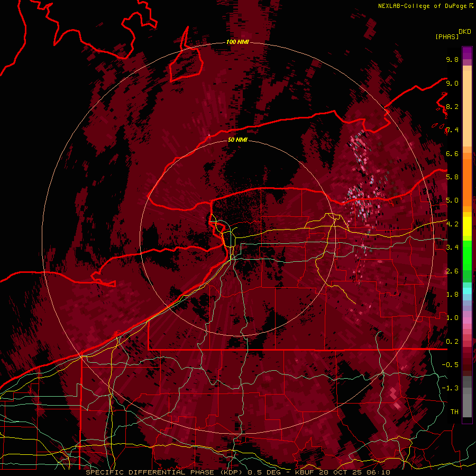This screenshot has width=476, height=476.
Task: Click the yellow segment of the color bar
Action: click(467, 226)
